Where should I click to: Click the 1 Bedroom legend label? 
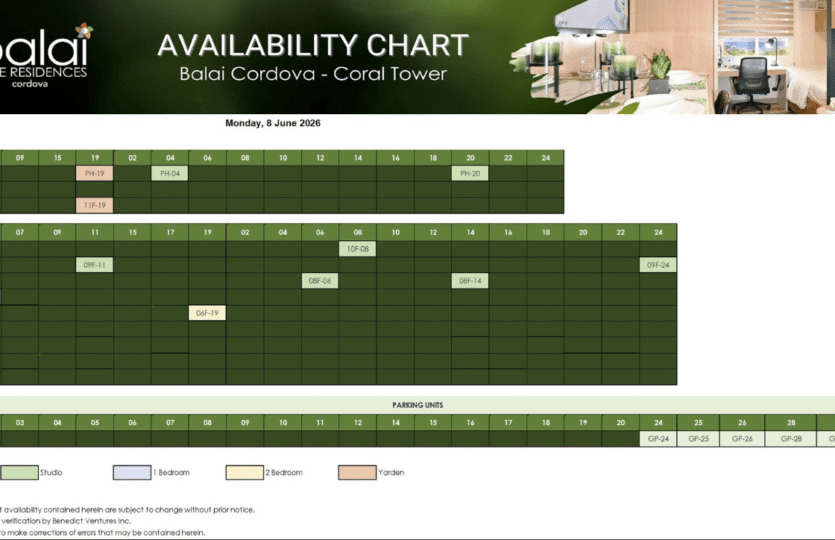click(171, 472)
